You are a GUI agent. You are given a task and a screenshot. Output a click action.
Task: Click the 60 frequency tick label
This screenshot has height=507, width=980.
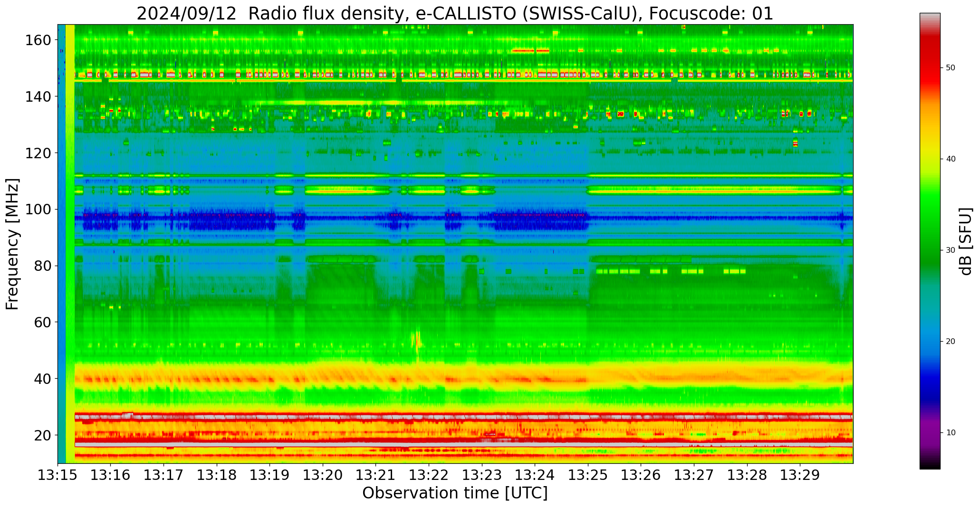[43, 322]
